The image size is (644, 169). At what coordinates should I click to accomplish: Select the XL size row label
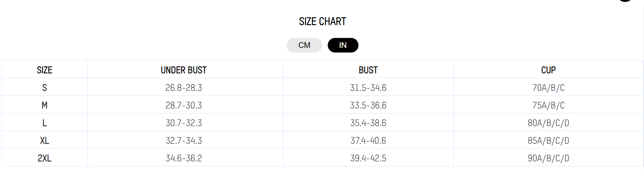[x=45, y=141]
